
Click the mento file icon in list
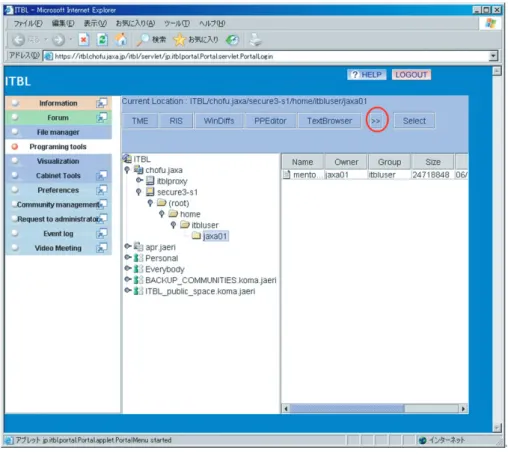pos(287,174)
